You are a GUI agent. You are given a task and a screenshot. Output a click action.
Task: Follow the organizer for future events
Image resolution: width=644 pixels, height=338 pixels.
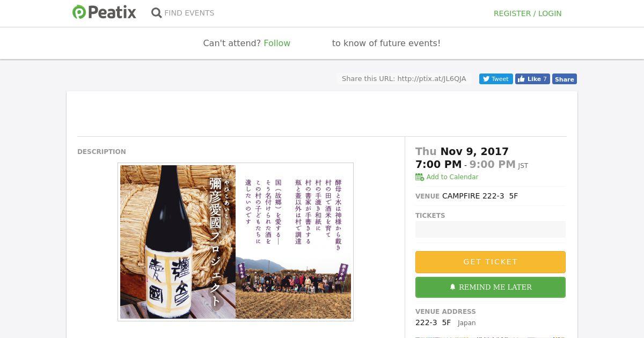pyautogui.click(x=277, y=43)
